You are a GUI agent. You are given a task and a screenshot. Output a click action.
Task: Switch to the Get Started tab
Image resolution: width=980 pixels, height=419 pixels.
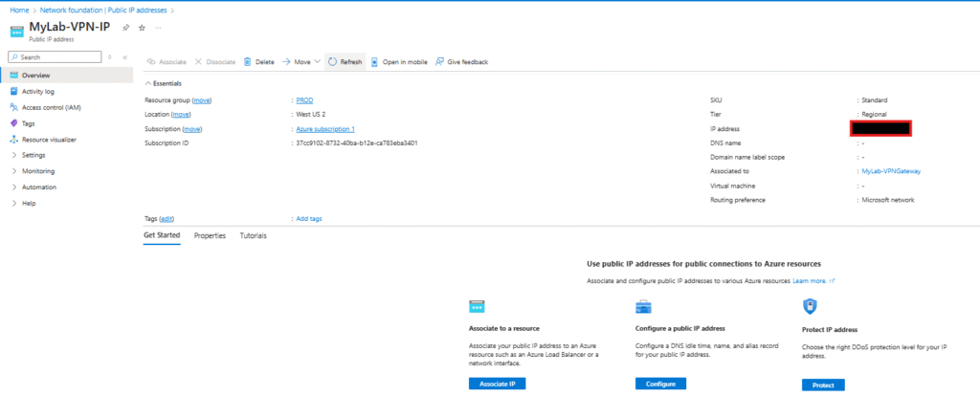[162, 235]
